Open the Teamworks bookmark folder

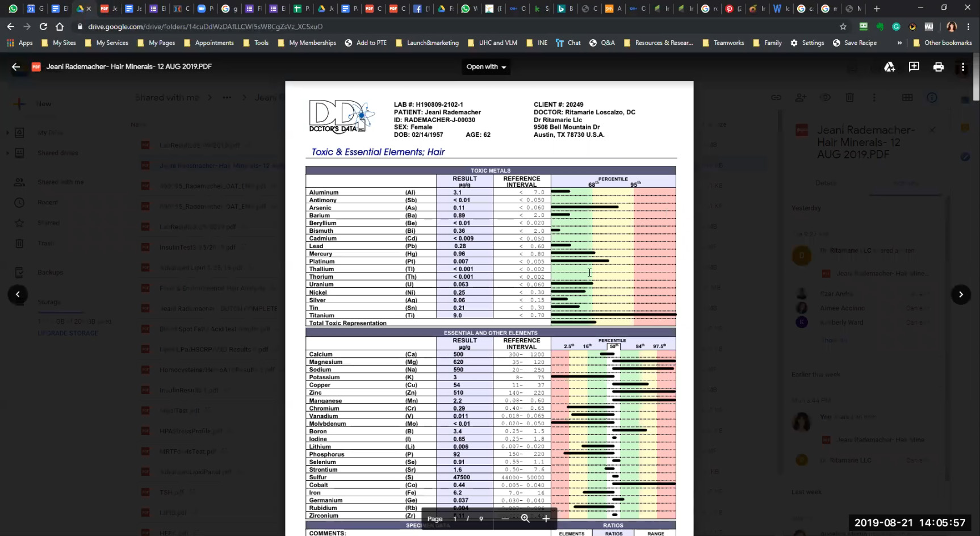coord(723,43)
